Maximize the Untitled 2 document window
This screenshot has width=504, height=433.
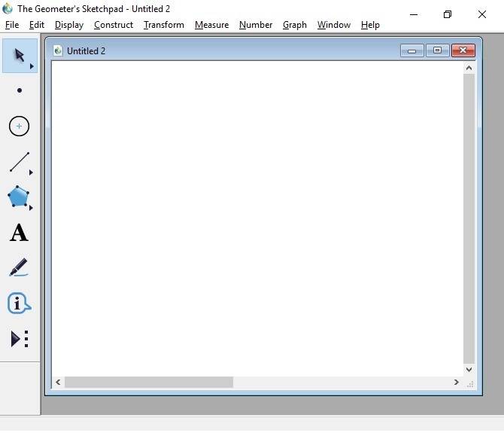click(x=437, y=51)
